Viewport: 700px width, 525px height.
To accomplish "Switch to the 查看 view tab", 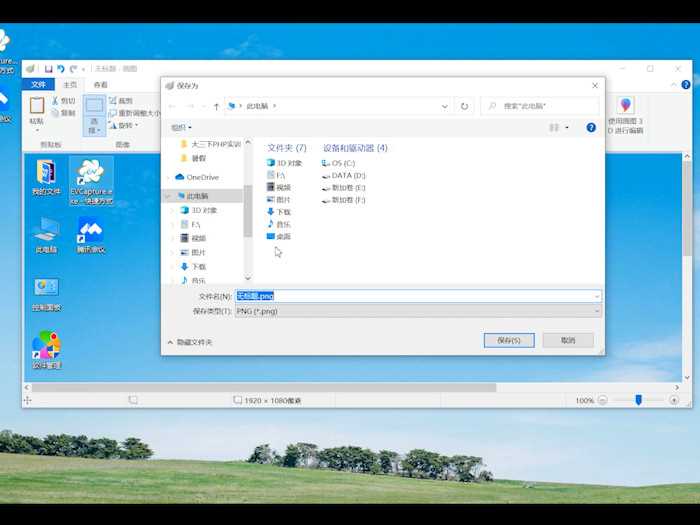I will pyautogui.click(x=100, y=85).
